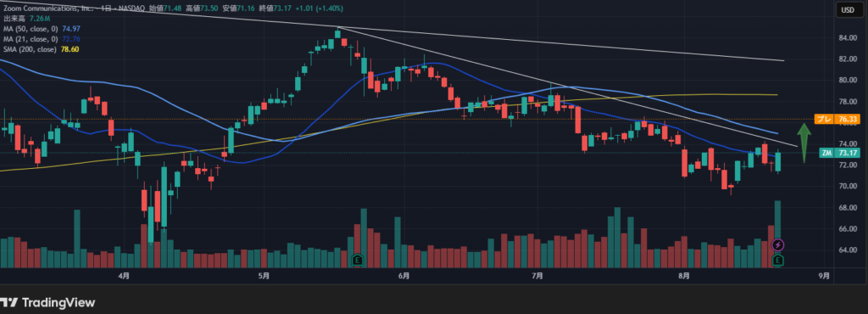
Task: Click the 4月 time axis label
Action: coord(124,276)
